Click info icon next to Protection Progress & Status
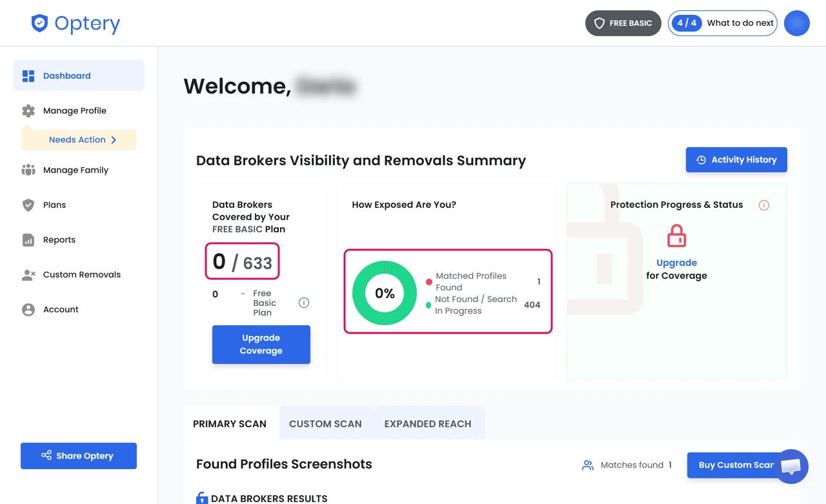Screen dimensions: 826x504 pos(764,205)
